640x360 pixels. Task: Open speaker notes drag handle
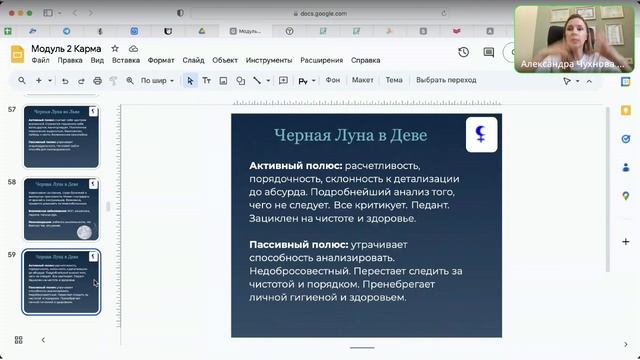coord(362,348)
